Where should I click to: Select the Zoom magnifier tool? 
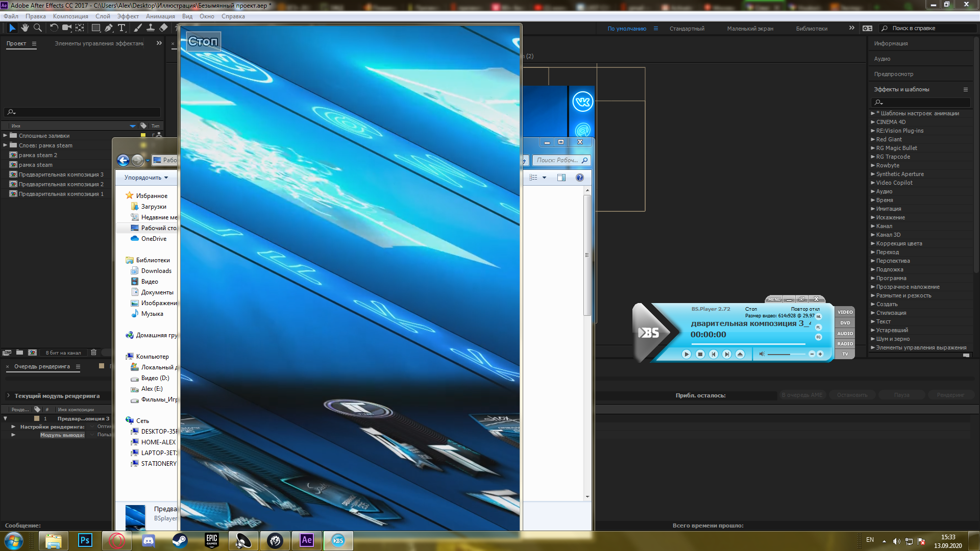pyautogui.click(x=37, y=28)
